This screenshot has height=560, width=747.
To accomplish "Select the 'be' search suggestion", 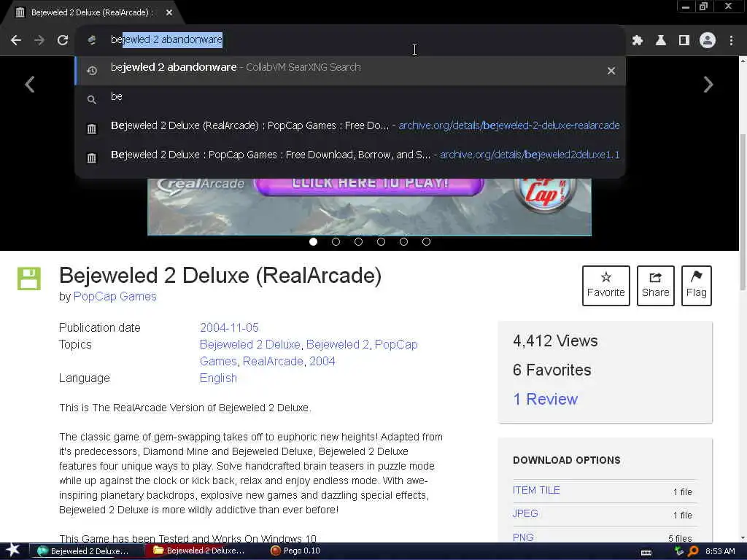I will pyautogui.click(x=350, y=98).
